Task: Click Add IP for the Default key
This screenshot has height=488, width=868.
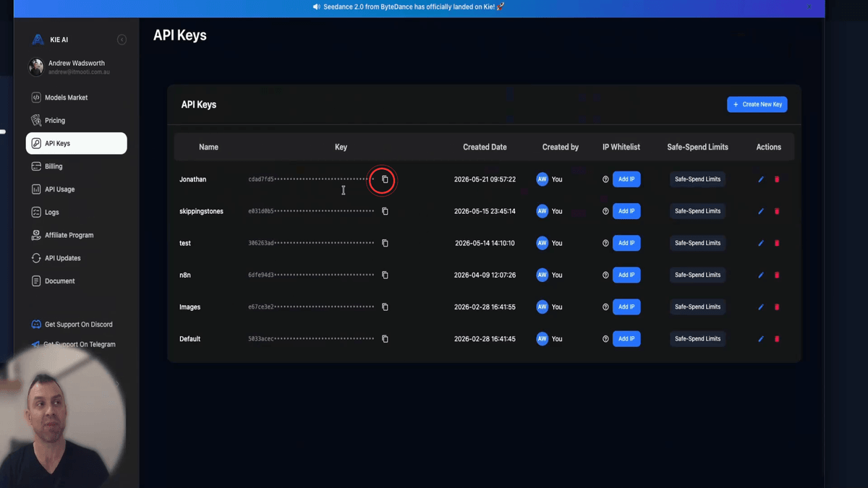Action: point(626,338)
